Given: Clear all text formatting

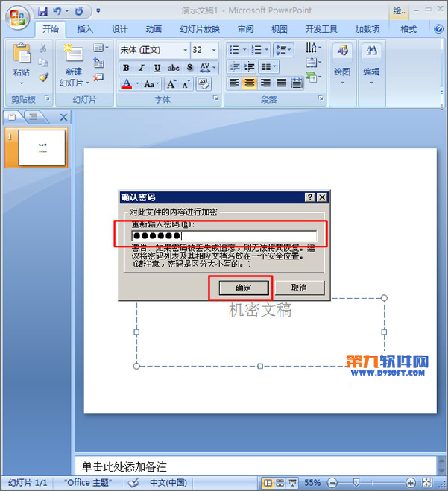Looking at the screenshot, I should tap(204, 84).
